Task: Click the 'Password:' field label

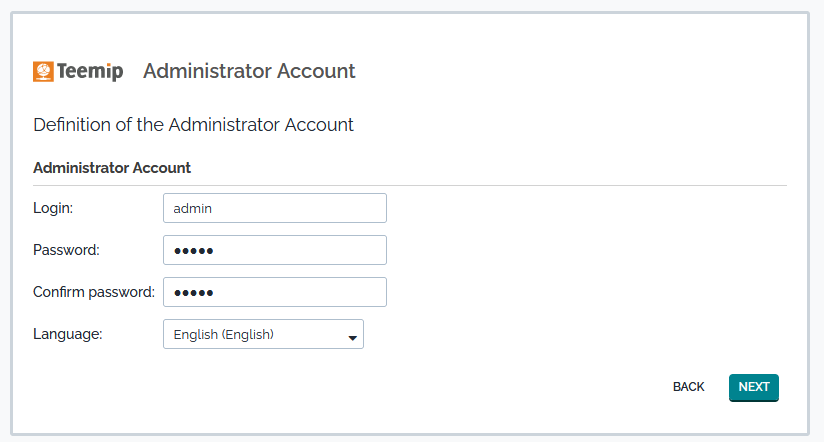Action: click(x=66, y=250)
